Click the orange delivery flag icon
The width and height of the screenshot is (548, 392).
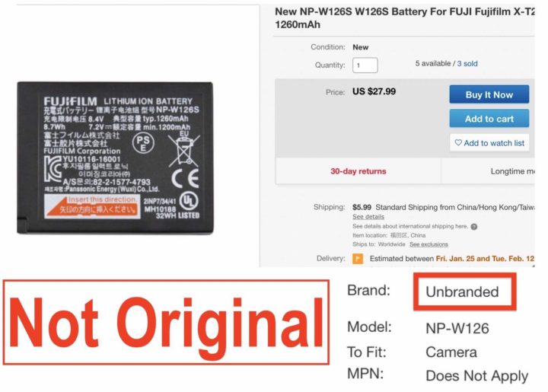358,259
